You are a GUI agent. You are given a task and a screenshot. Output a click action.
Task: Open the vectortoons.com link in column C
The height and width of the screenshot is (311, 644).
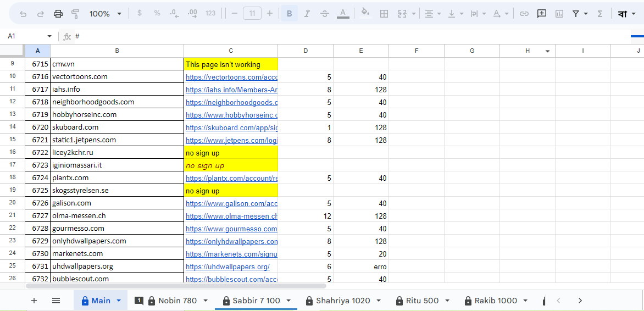pos(231,77)
